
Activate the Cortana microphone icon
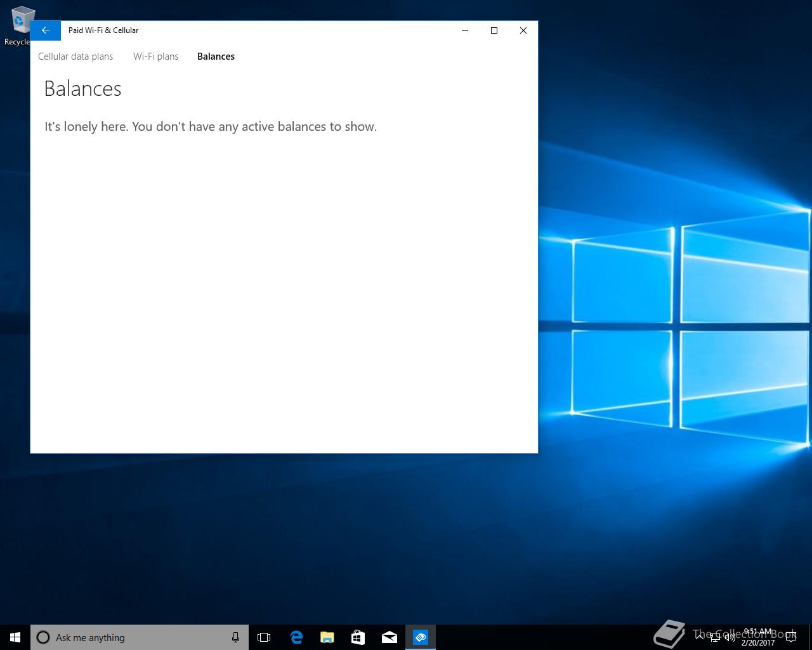[235, 637]
